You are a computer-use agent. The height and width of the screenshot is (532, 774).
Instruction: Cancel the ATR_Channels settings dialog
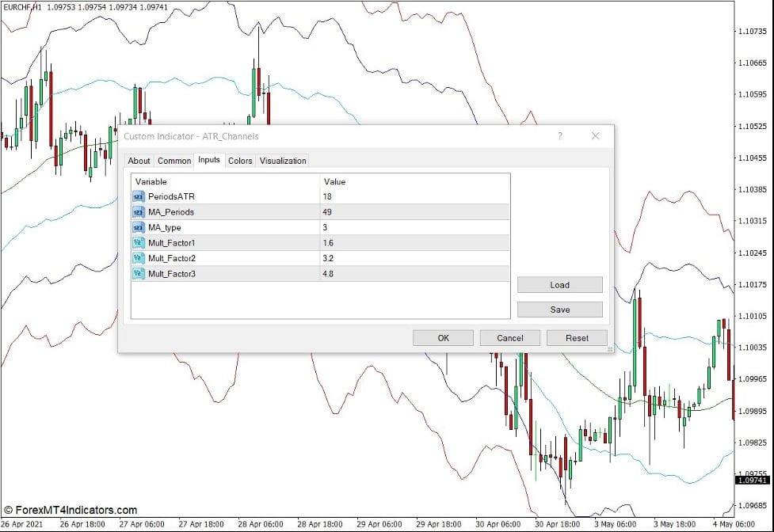pyautogui.click(x=509, y=337)
